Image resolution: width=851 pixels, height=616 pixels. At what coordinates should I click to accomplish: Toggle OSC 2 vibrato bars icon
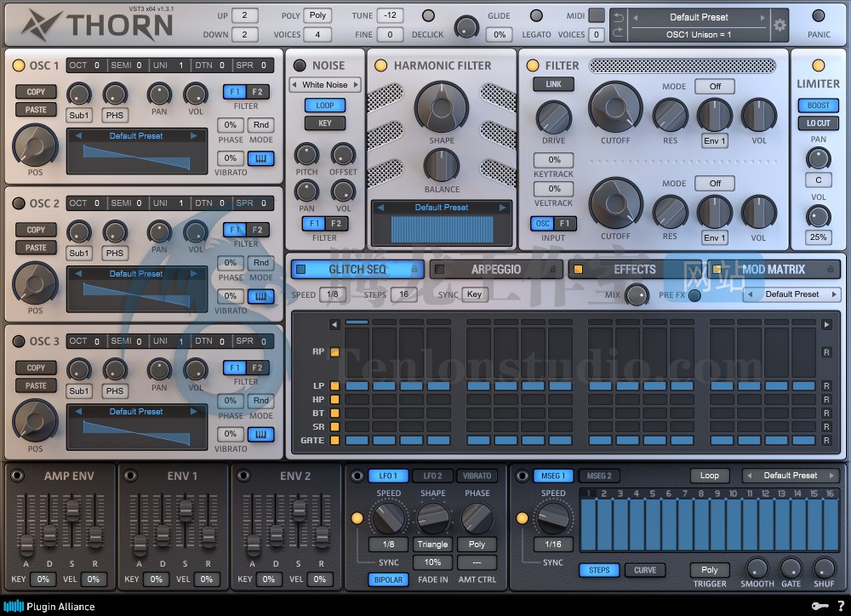point(260,296)
